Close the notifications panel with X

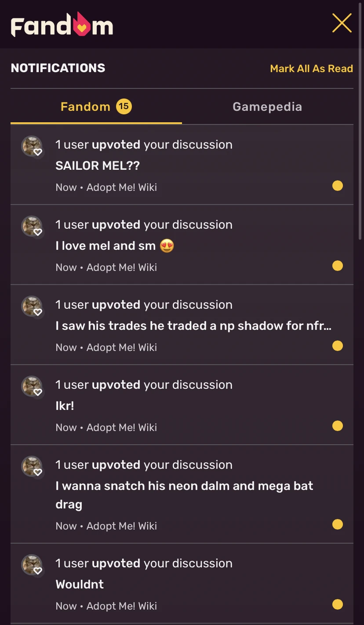click(x=342, y=23)
